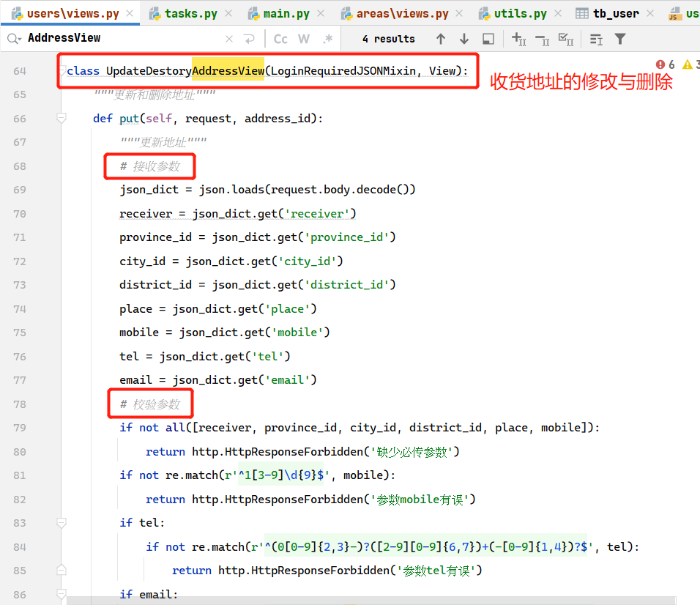This screenshot has width=700, height=605.
Task: Collapse the UpdateDestoryAddressView class fold
Action: point(62,70)
